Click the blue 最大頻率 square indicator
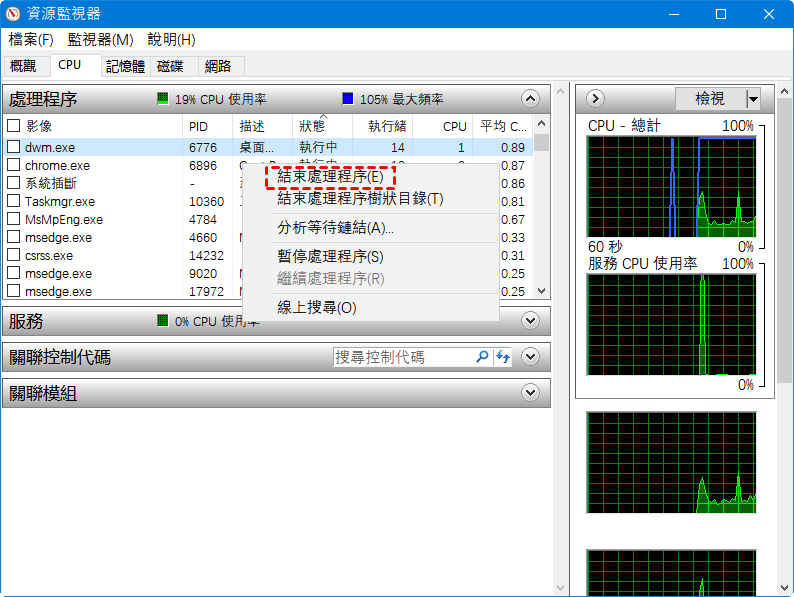The image size is (794, 597). pyautogui.click(x=348, y=99)
